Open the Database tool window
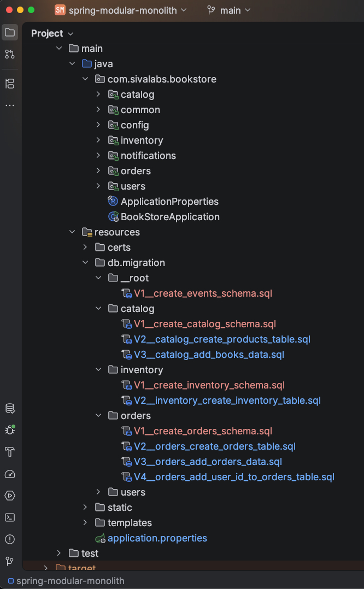This screenshot has height=589, width=364. [10, 408]
